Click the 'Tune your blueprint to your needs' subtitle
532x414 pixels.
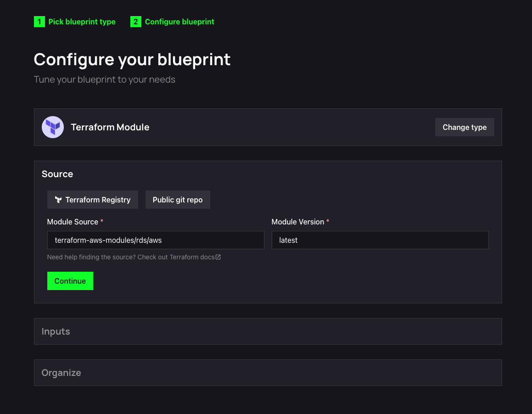pyautogui.click(x=105, y=79)
